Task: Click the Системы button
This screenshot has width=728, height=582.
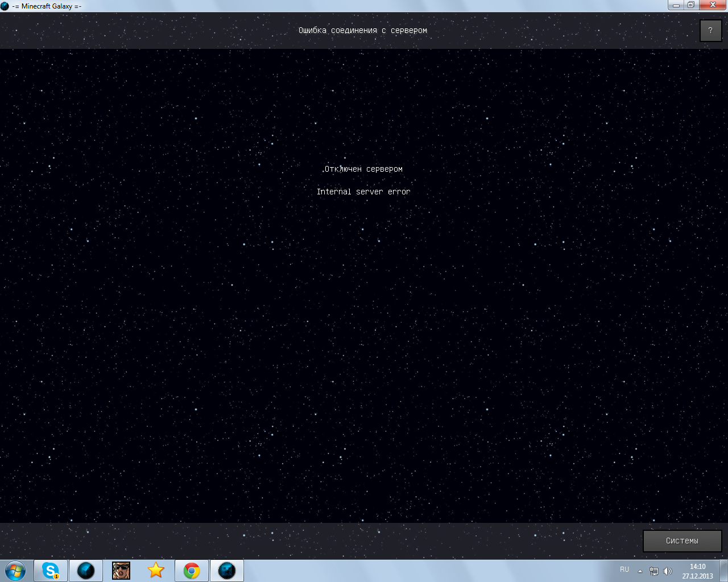Action: [682, 541]
